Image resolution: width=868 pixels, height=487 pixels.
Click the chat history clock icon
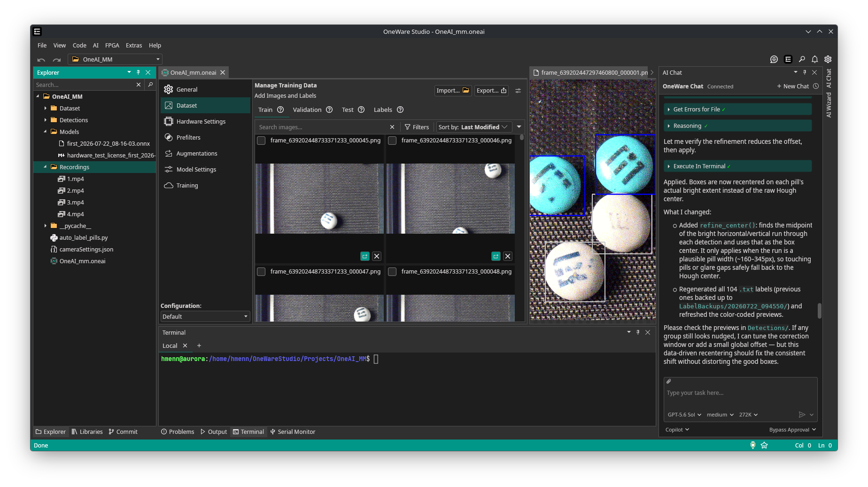click(x=816, y=86)
